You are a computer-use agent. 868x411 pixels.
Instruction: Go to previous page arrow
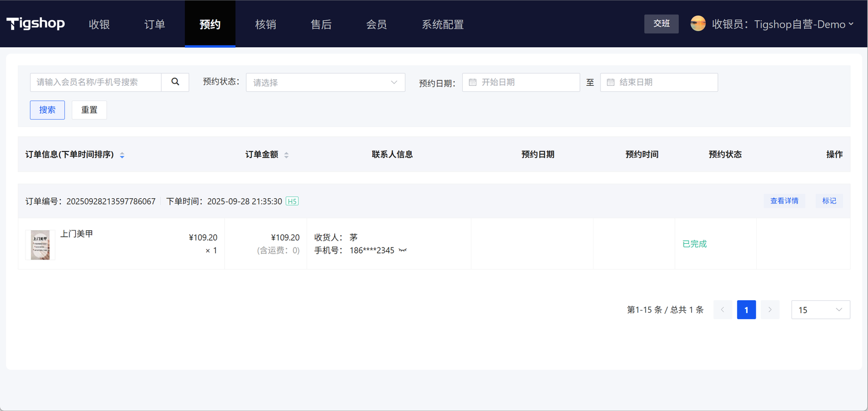click(723, 310)
